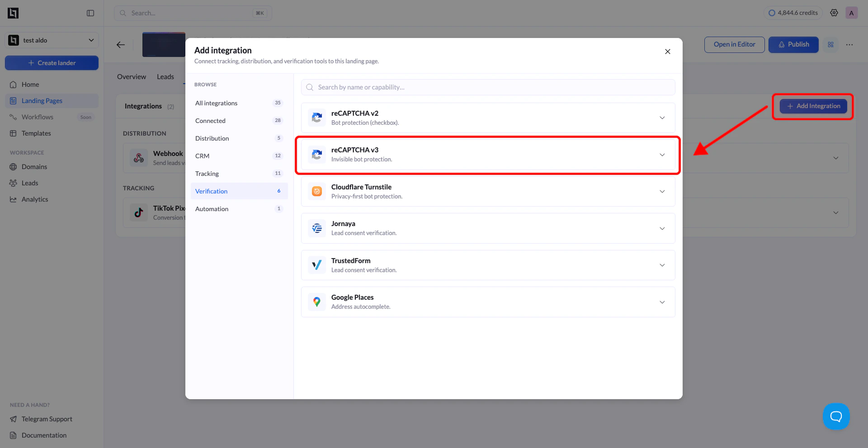Viewport: 868px width, 448px height.
Task: Expand the Webhook row chevron behind dialog
Action: [x=836, y=158]
